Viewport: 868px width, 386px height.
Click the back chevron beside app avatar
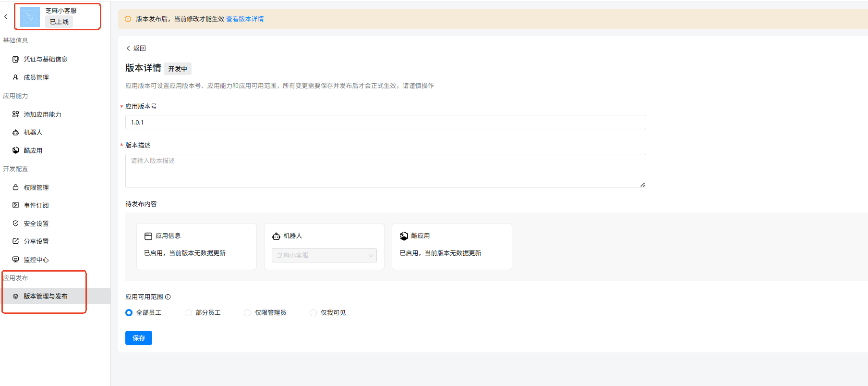(6, 17)
